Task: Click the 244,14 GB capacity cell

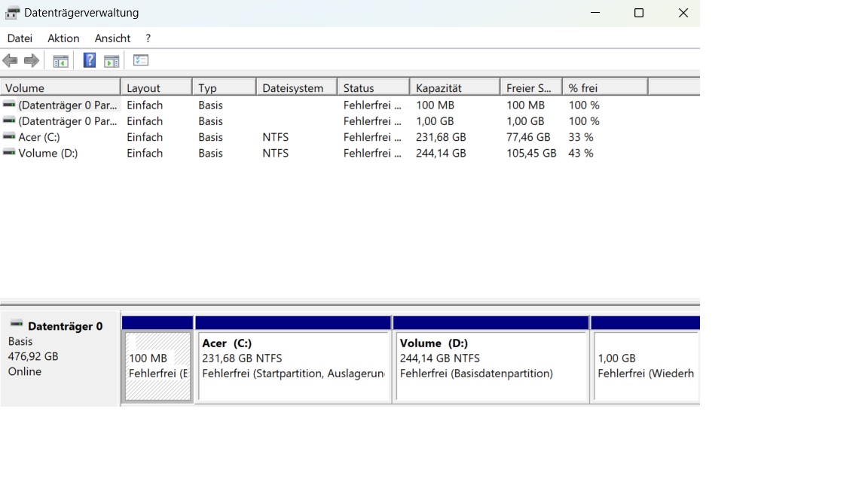Action: 442,154
